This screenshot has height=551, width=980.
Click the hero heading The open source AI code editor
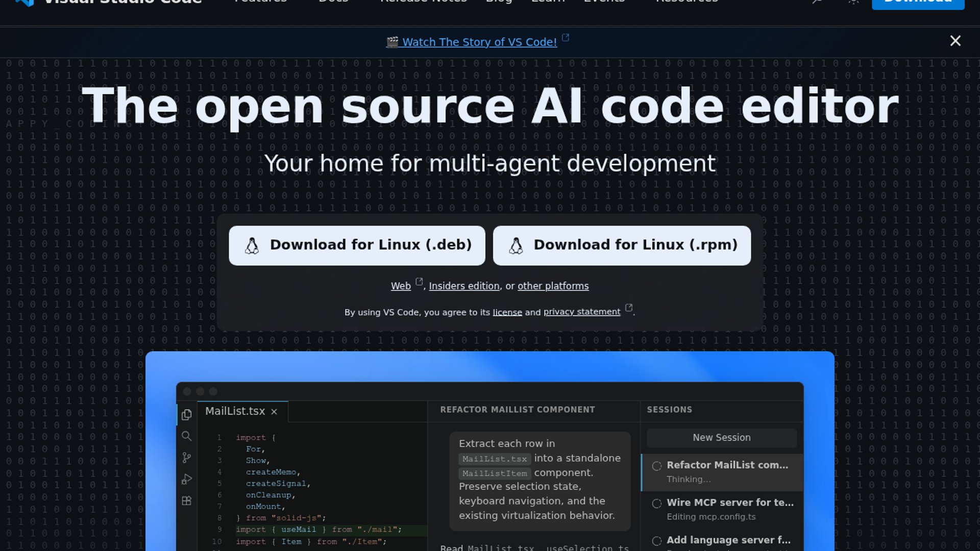(x=490, y=106)
